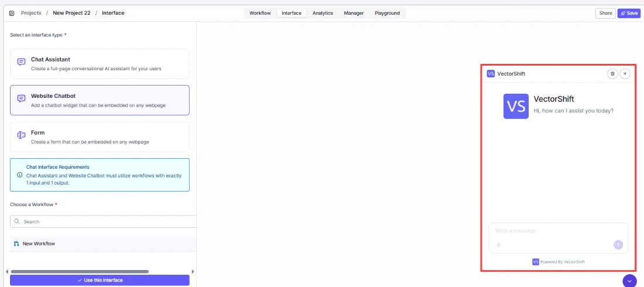Image resolution: width=644 pixels, height=287 pixels.
Task: Click the chat greeting text
Action: [x=573, y=111]
